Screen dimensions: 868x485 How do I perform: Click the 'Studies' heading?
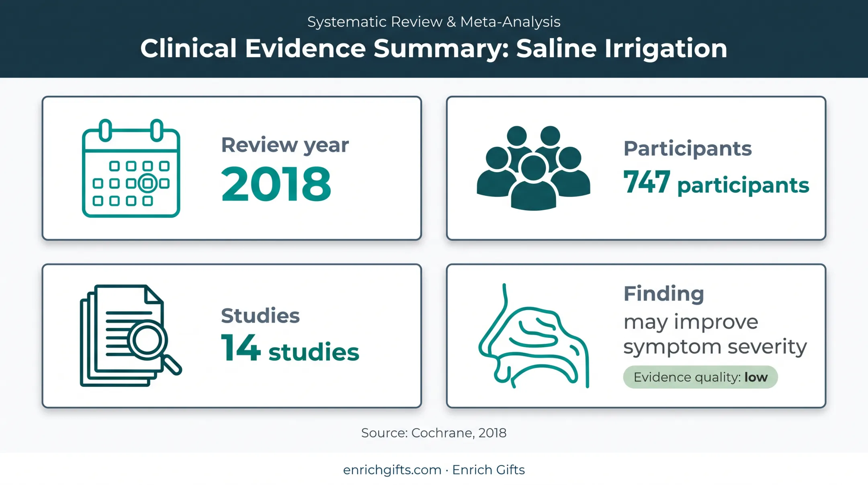(x=260, y=316)
